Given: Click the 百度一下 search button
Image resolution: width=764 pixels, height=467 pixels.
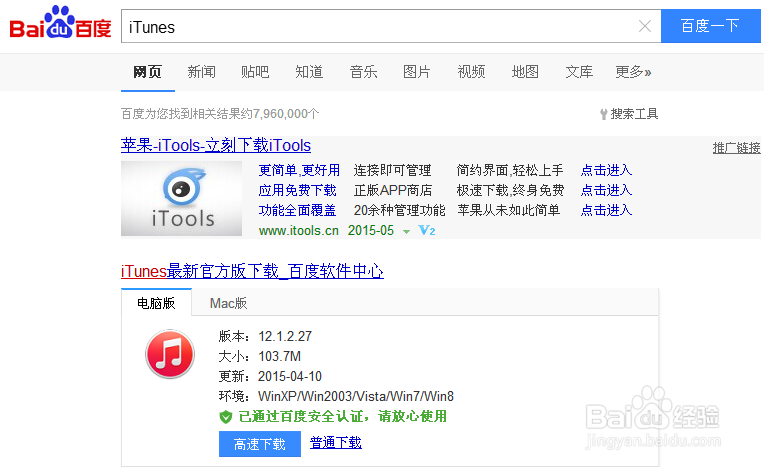Looking at the screenshot, I should [710, 26].
